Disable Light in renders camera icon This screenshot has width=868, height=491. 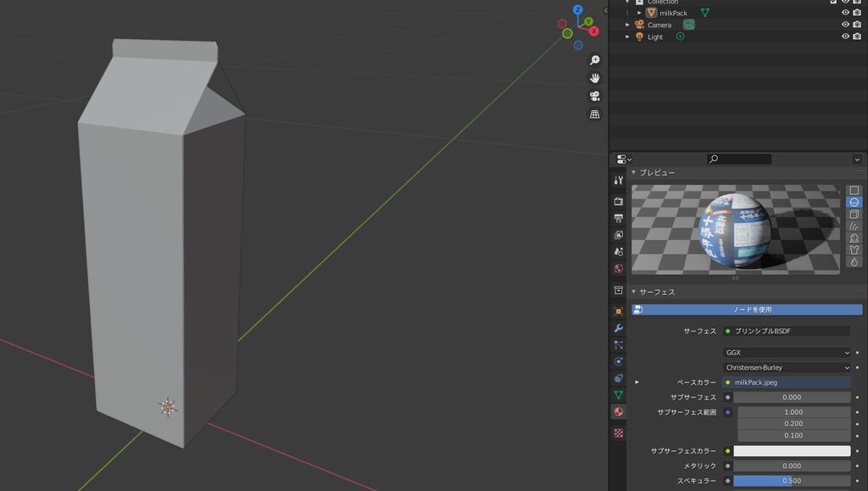[858, 37]
